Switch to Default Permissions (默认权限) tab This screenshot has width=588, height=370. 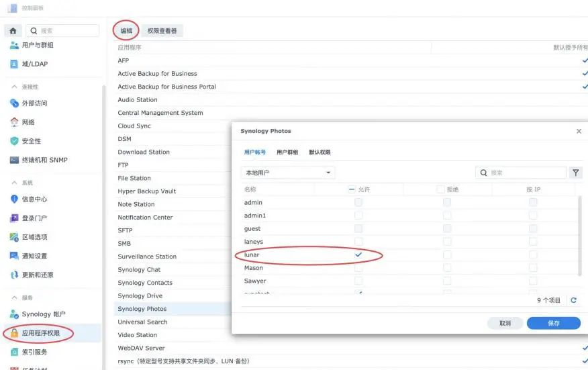coord(320,152)
